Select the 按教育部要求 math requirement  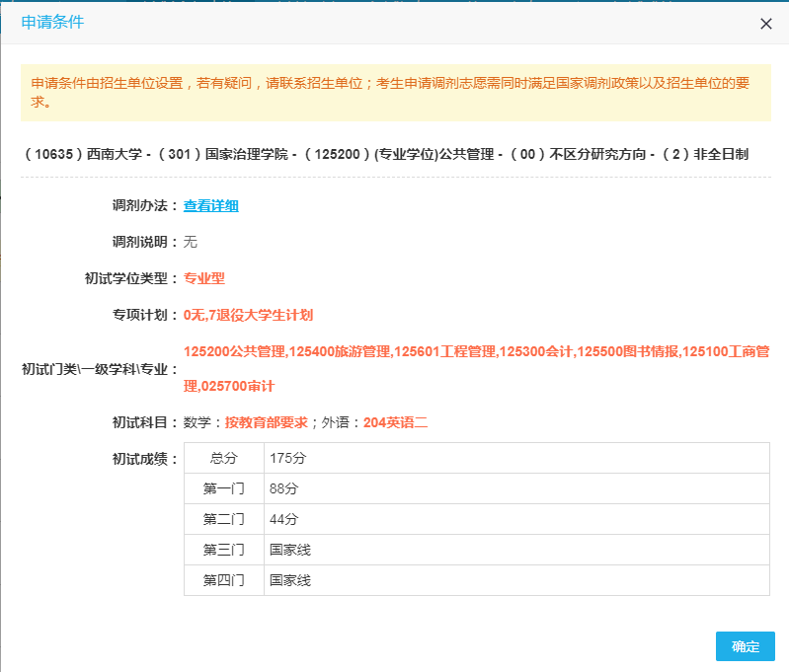pos(266,422)
